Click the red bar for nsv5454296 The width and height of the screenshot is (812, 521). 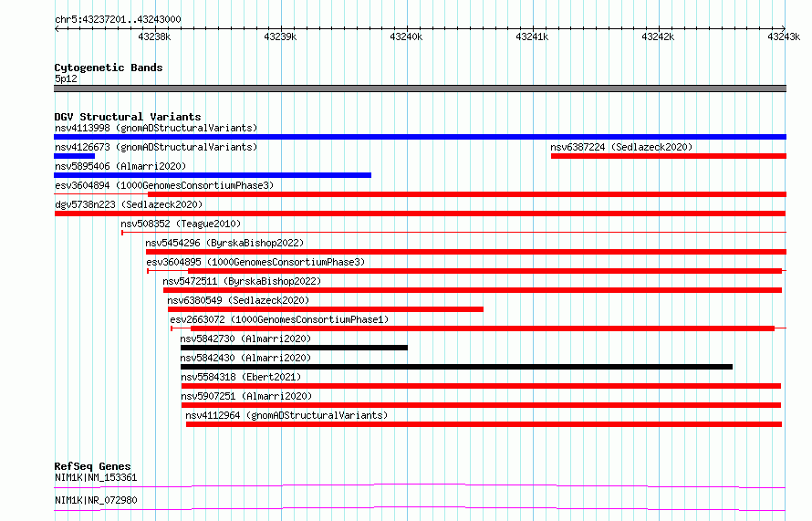point(466,252)
